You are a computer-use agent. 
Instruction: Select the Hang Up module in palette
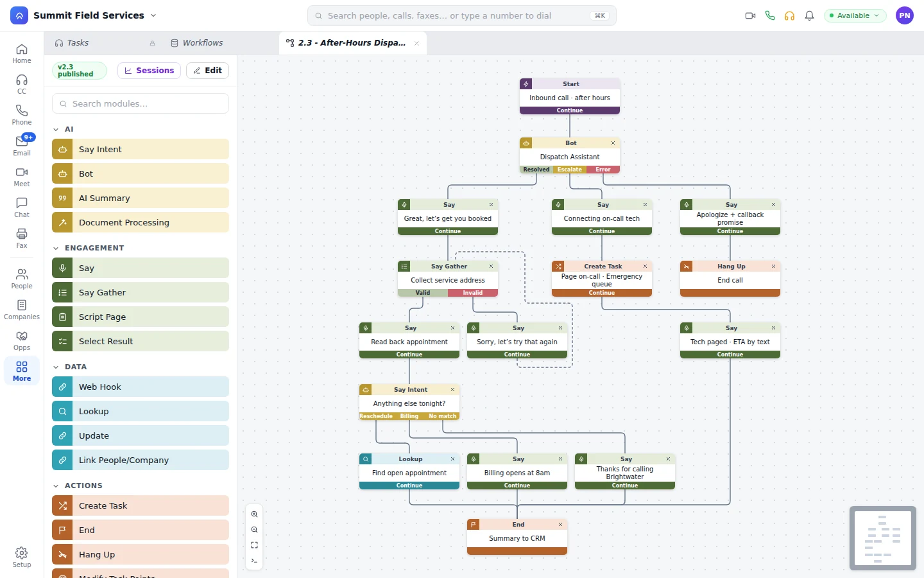point(141,554)
